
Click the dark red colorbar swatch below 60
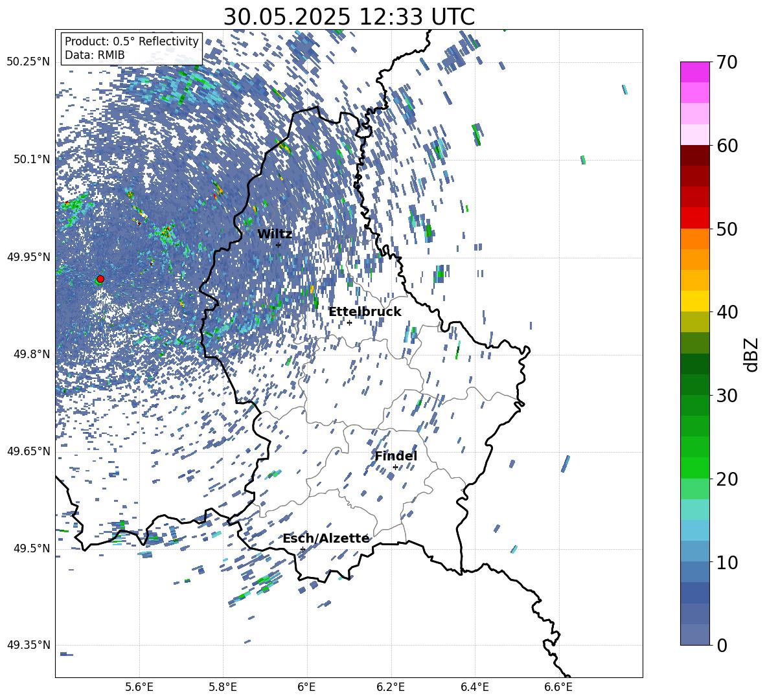[695, 155]
